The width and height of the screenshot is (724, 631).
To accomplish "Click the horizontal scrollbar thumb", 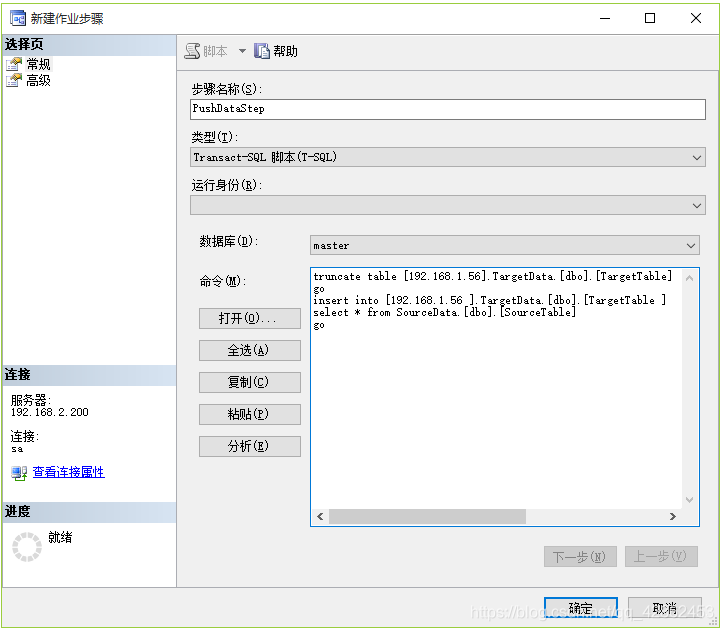I will [427, 517].
